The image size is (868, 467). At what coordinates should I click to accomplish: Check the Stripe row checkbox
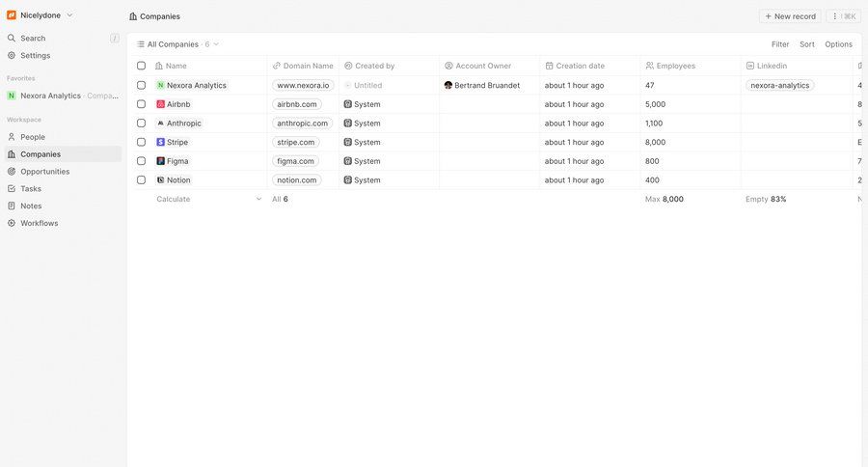pyautogui.click(x=141, y=142)
